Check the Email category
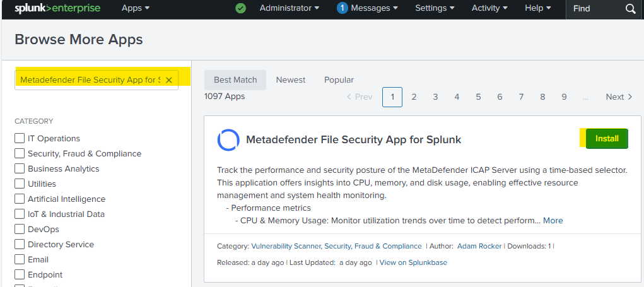The image size is (644, 287). tap(20, 259)
